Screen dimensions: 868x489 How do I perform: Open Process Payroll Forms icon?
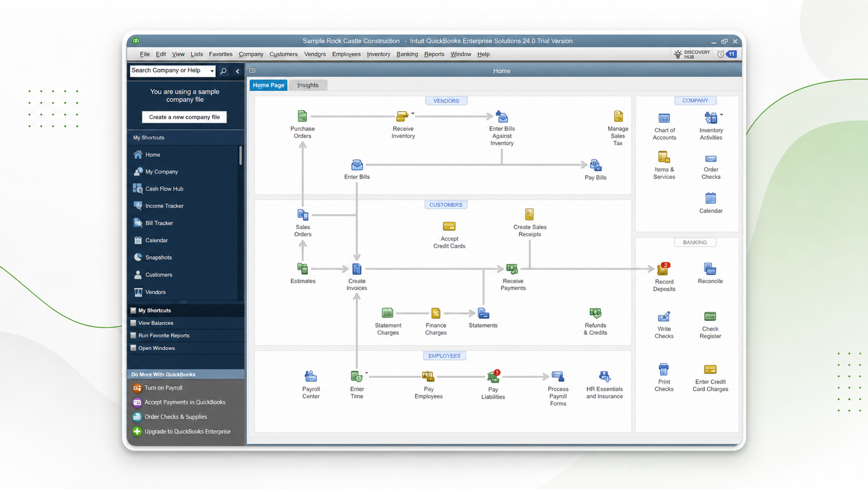558,376
